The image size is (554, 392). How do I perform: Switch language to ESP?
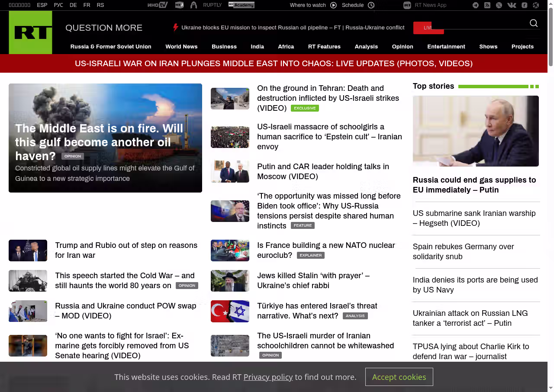(42, 5)
